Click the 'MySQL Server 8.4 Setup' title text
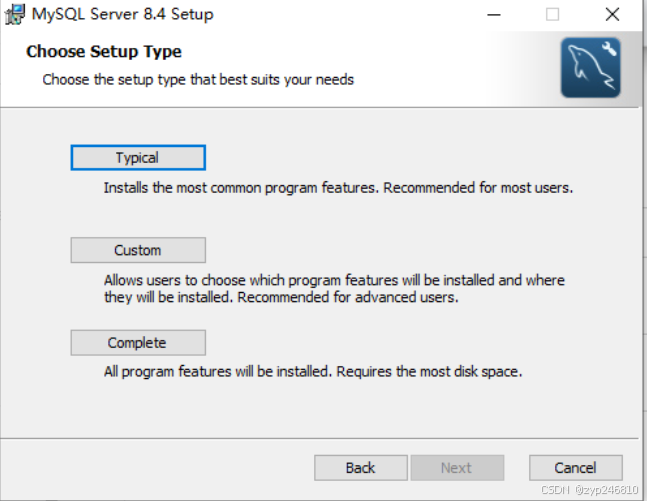This screenshot has height=501, width=647. click(x=123, y=14)
